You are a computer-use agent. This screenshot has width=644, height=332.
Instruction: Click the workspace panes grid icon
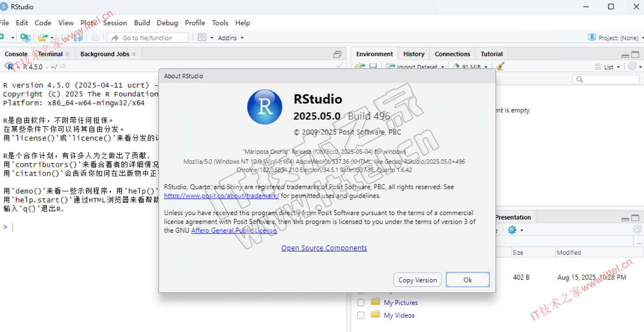[x=202, y=38]
